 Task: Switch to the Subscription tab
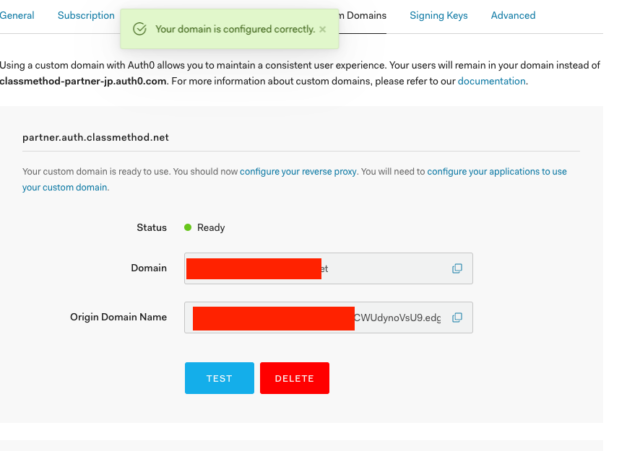click(86, 16)
